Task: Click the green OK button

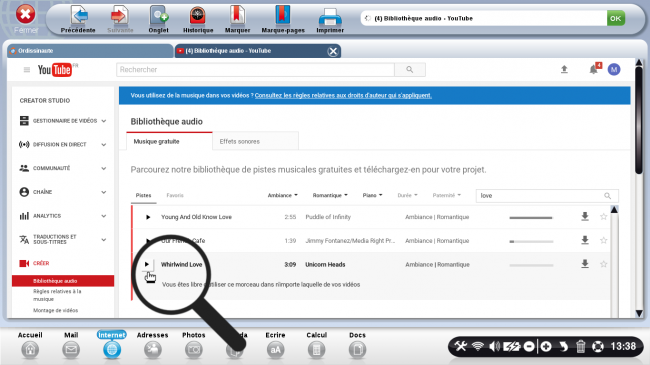Action: pos(616,18)
